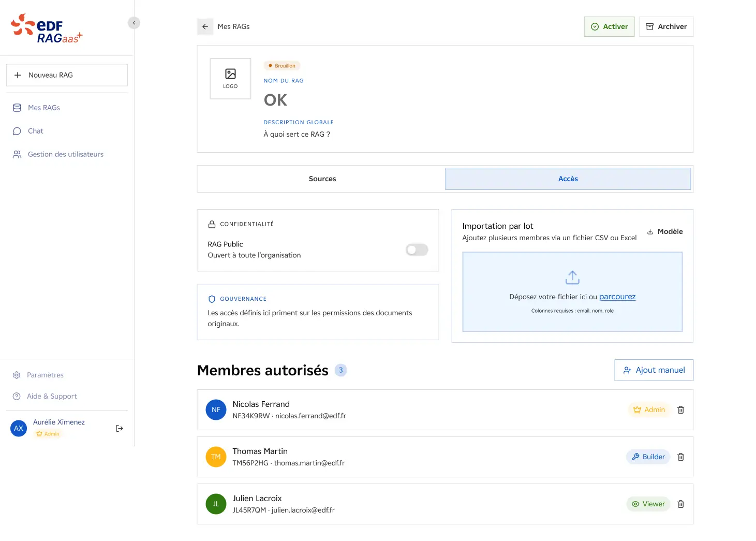Click the Mes RAGs breadcrumb text

[233, 26]
